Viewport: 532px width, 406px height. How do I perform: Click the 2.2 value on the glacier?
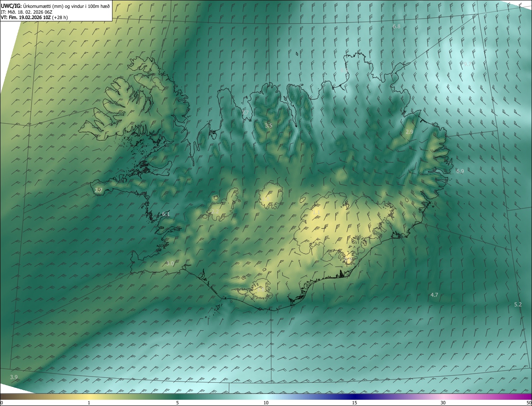coord(215,211)
